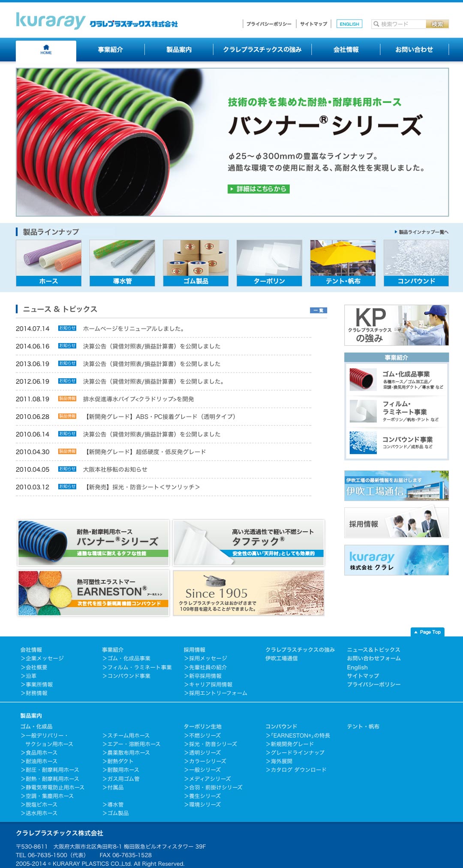Open the 導水管 product thumbnail
Image resolution: width=463 pixels, height=868 pixels.
click(122, 263)
